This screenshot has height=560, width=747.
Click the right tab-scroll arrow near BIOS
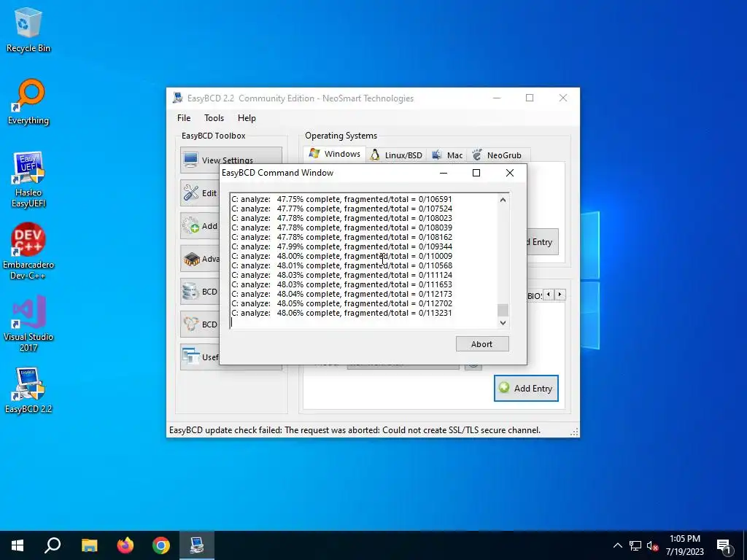pos(560,295)
